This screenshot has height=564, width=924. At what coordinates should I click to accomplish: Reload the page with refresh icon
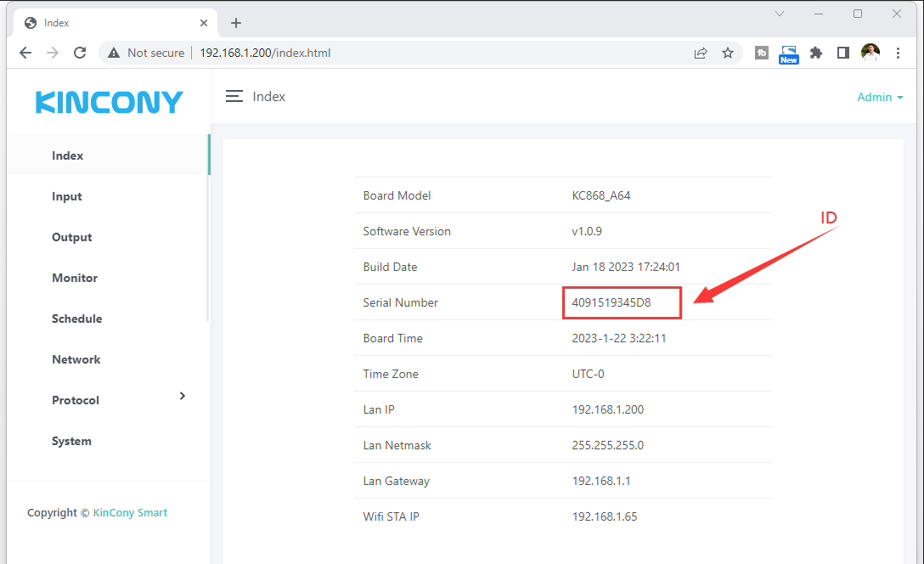coord(80,53)
